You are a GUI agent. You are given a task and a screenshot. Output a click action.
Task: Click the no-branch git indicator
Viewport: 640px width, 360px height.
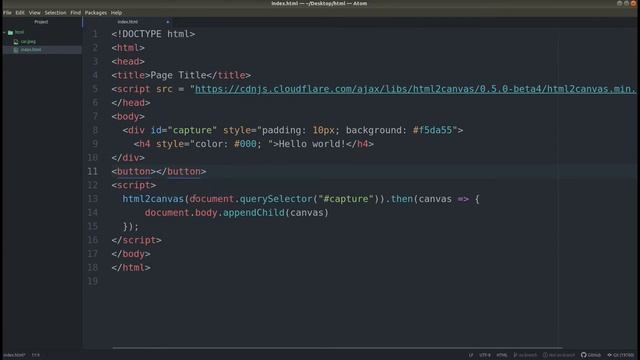(525, 355)
